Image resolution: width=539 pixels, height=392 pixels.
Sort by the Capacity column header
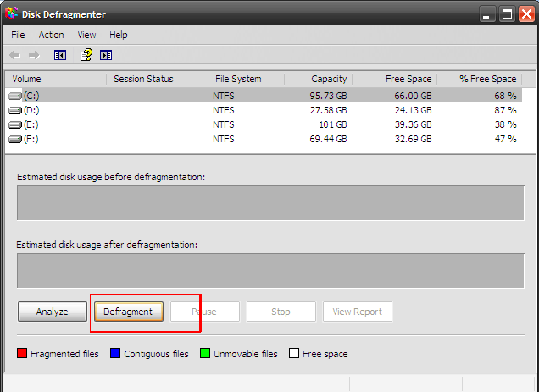pyautogui.click(x=319, y=79)
